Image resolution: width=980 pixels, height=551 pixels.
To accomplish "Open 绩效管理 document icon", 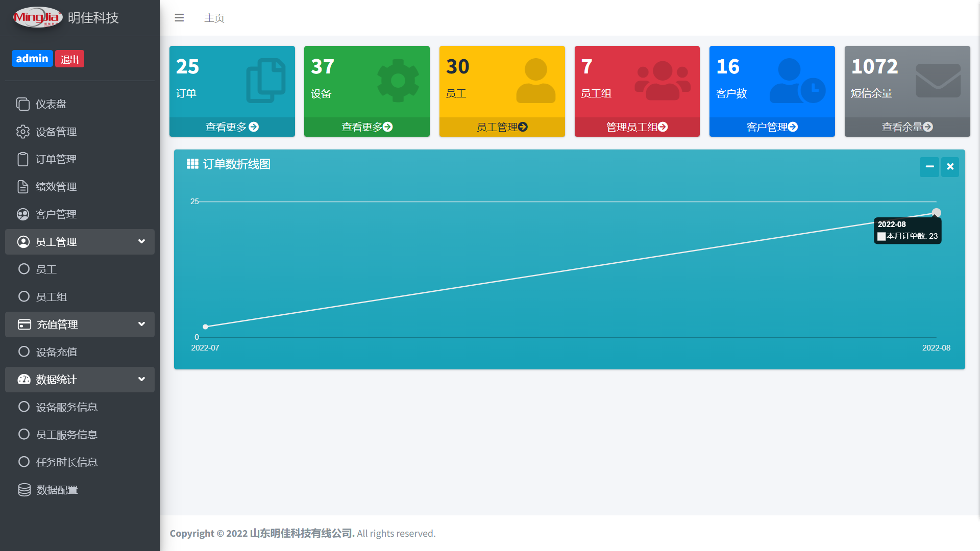I will click(x=23, y=187).
